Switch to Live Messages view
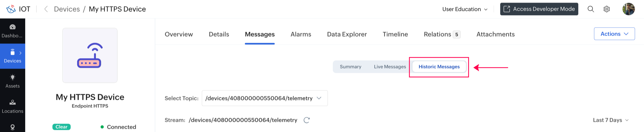This screenshot has width=644, height=132. tap(390, 67)
